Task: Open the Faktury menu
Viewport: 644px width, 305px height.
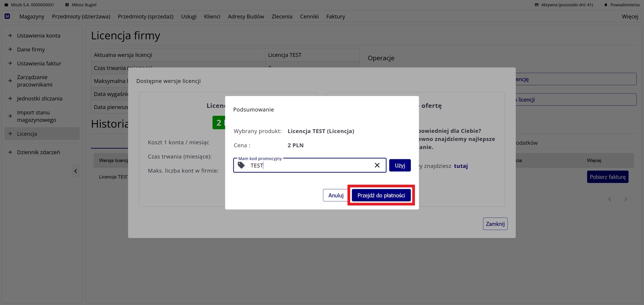Action: (335, 16)
